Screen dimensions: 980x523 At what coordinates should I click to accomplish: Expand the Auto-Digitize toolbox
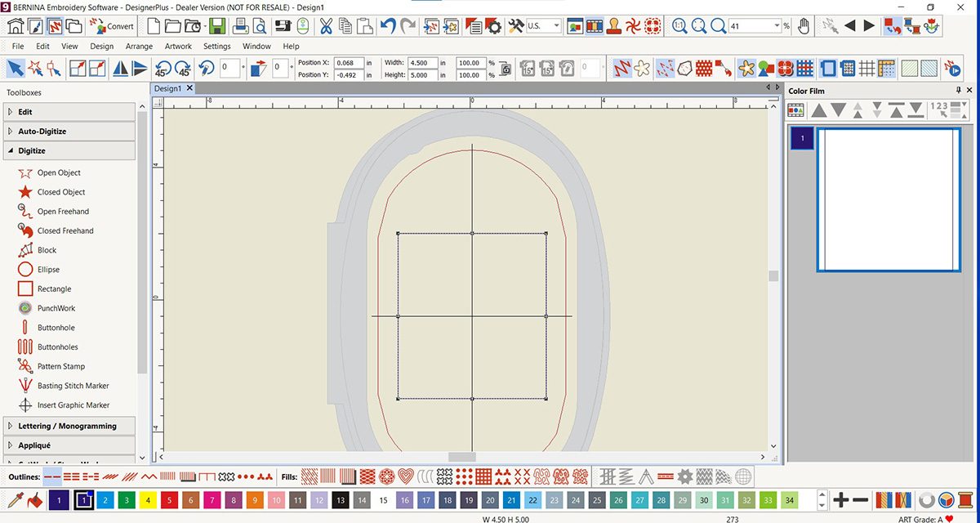(69, 132)
